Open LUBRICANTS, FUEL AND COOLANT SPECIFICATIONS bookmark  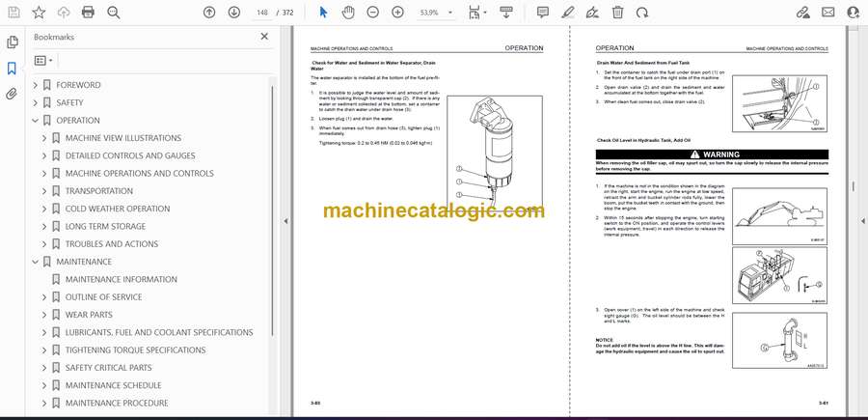[x=159, y=332]
